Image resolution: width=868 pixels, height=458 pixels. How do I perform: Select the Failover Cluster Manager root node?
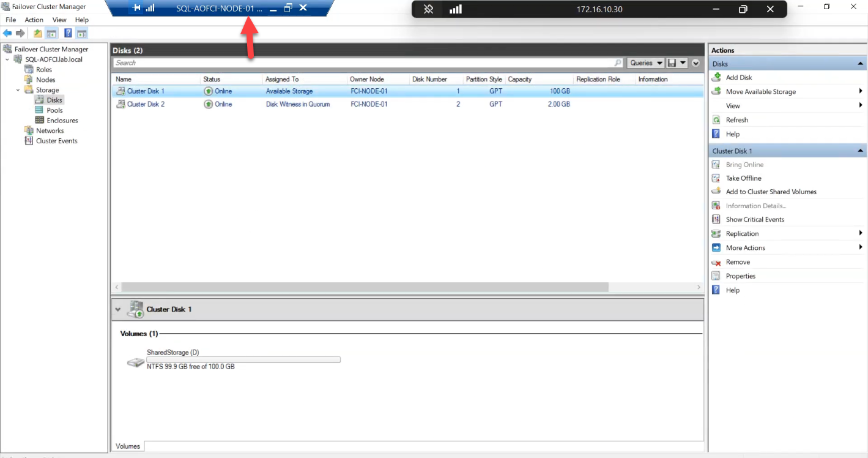click(51, 49)
